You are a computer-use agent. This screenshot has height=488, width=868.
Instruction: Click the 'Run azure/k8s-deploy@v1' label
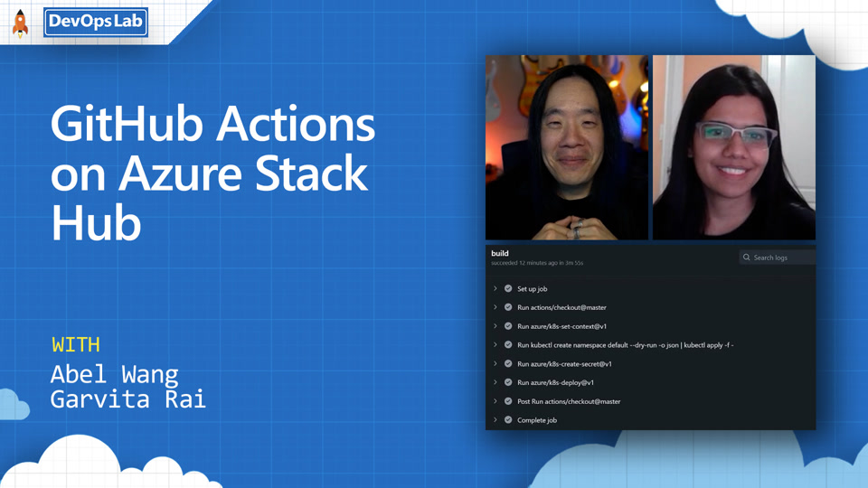556,383
